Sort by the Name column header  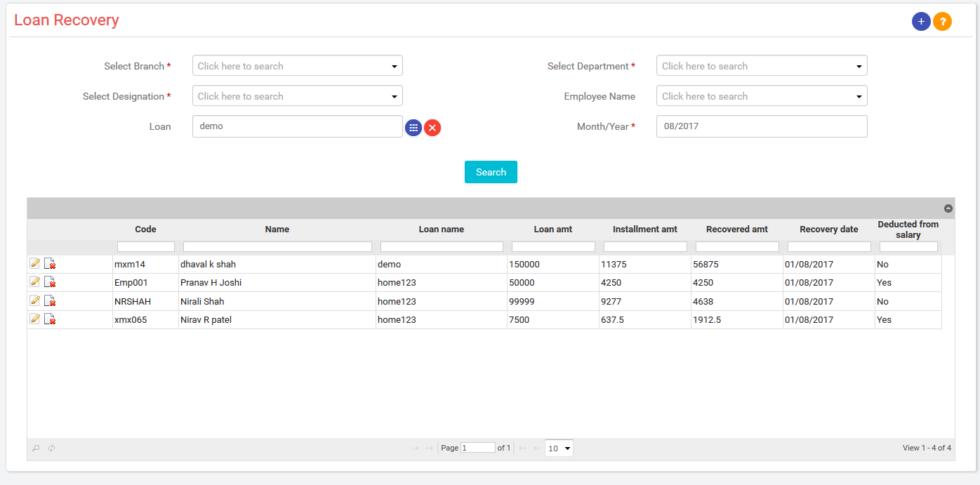277,230
